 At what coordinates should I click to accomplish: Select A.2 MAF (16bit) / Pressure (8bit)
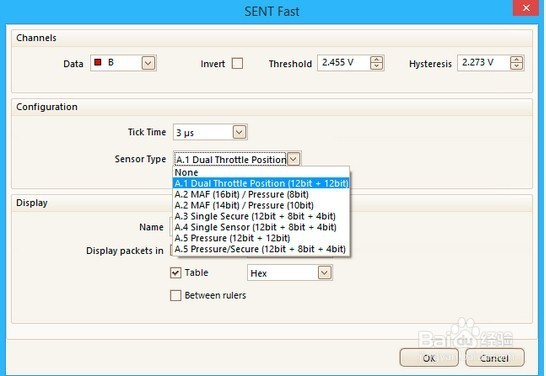(261, 194)
